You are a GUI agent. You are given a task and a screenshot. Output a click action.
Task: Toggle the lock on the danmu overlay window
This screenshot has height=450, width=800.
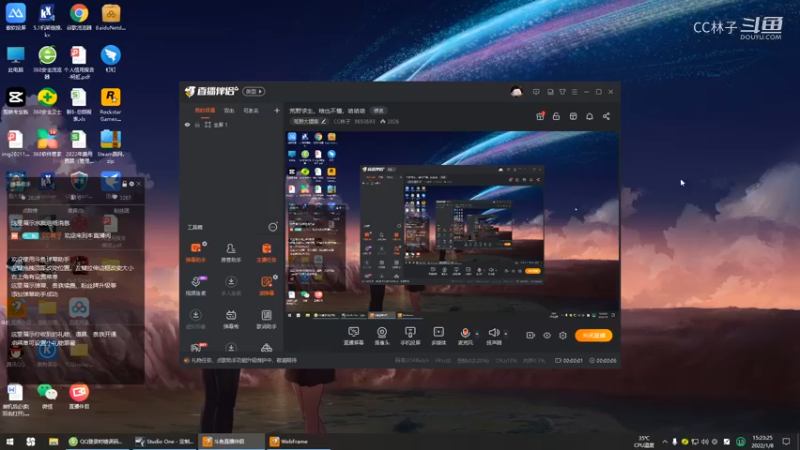(x=124, y=184)
